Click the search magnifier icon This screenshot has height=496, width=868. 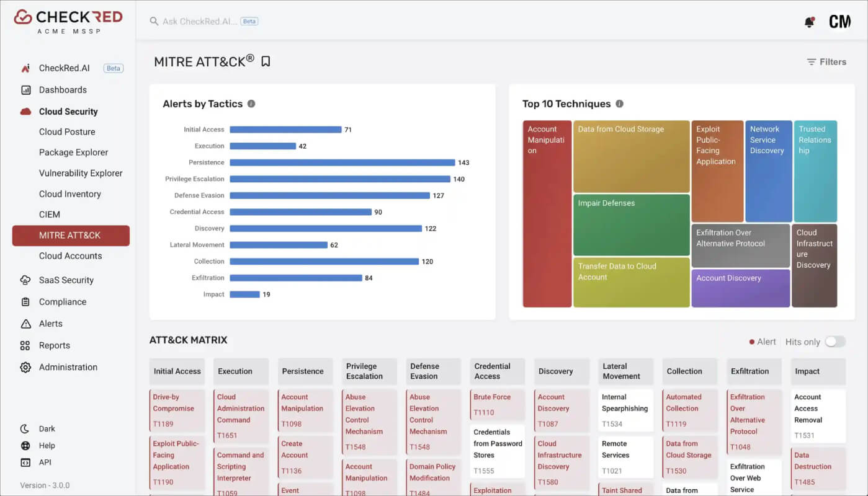point(154,21)
